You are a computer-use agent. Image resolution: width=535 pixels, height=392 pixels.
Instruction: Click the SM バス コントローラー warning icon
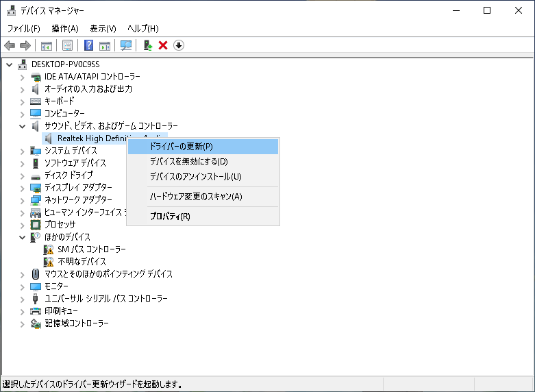(x=49, y=249)
